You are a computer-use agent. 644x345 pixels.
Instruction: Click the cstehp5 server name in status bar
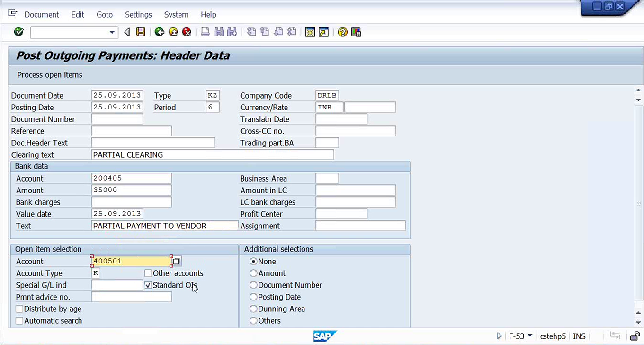point(553,336)
